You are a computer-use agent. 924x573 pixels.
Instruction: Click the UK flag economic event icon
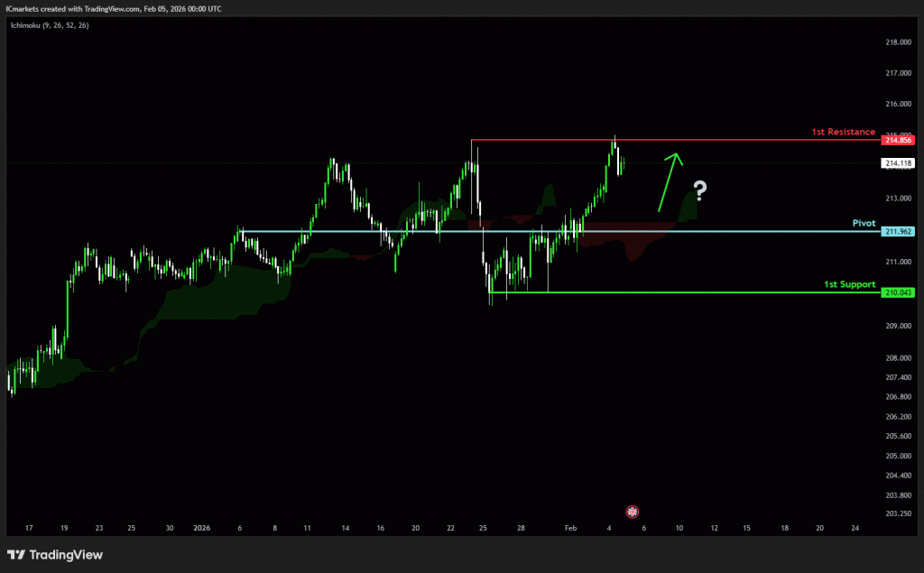pos(633,512)
